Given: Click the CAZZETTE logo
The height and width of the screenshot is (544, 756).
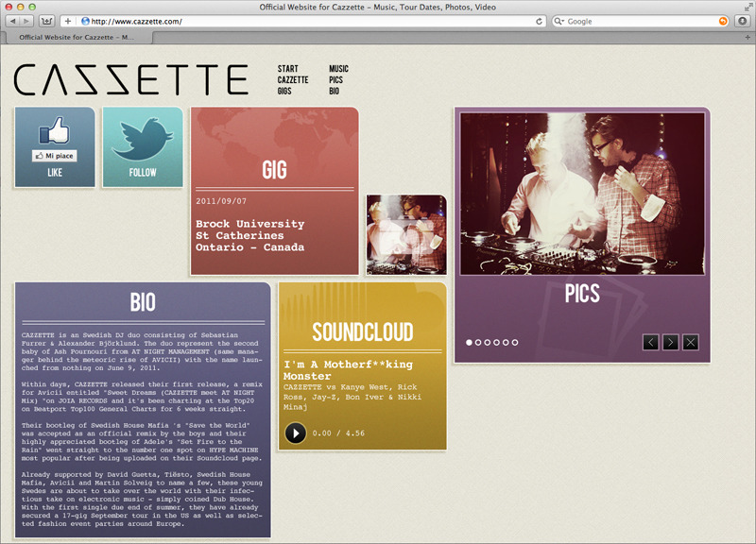Looking at the screenshot, I should pos(131,79).
